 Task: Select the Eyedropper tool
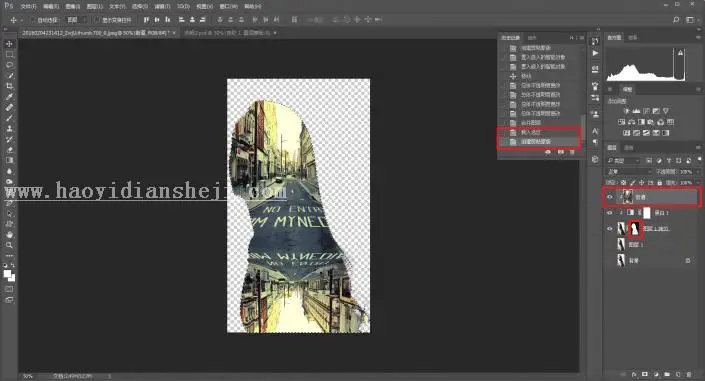(x=9, y=97)
